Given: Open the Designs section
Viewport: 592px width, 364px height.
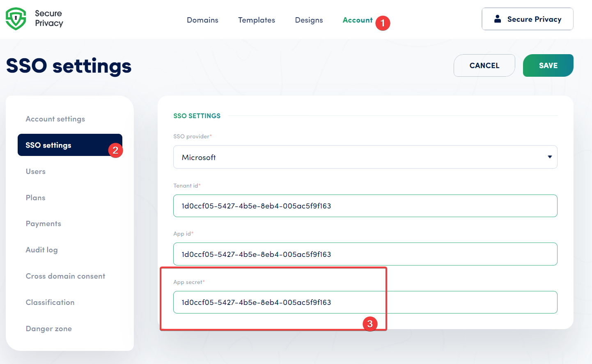Looking at the screenshot, I should pos(309,20).
